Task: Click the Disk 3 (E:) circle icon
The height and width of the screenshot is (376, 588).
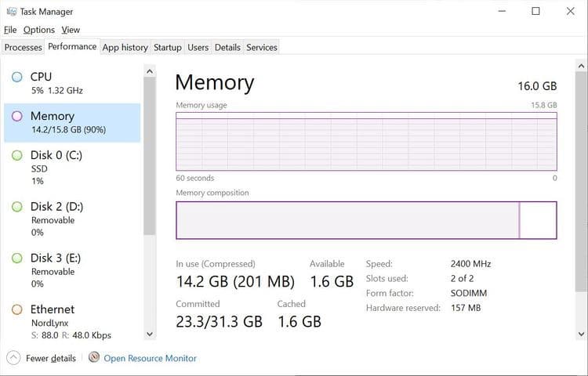Action: coord(17,258)
